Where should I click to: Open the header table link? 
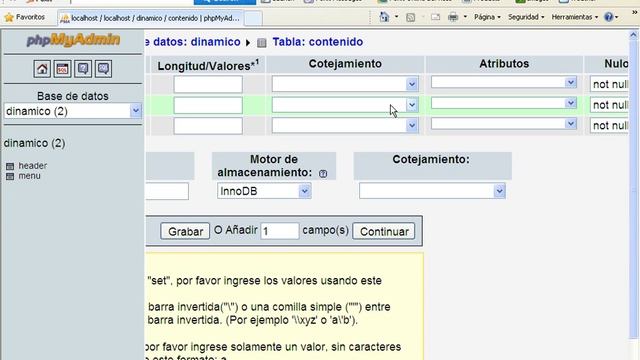[33, 166]
